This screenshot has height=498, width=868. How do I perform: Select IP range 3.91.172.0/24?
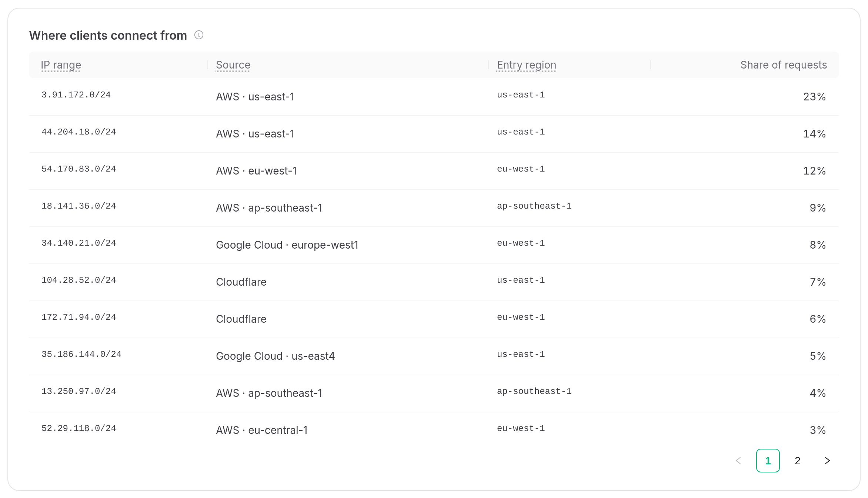click(76, 95)
